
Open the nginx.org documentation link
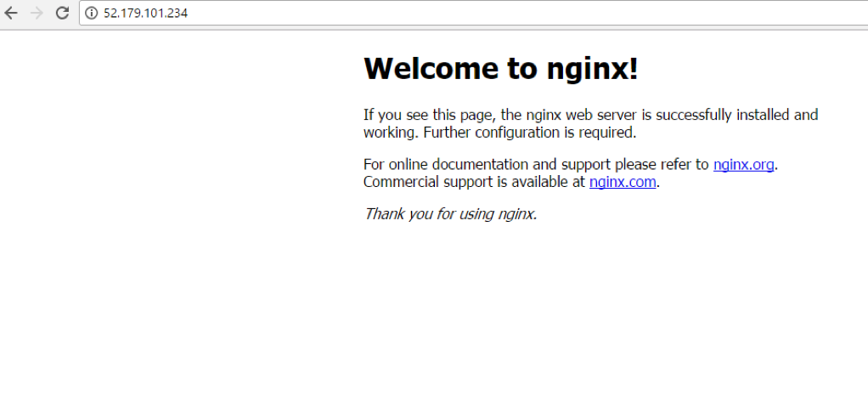point(743,165)
